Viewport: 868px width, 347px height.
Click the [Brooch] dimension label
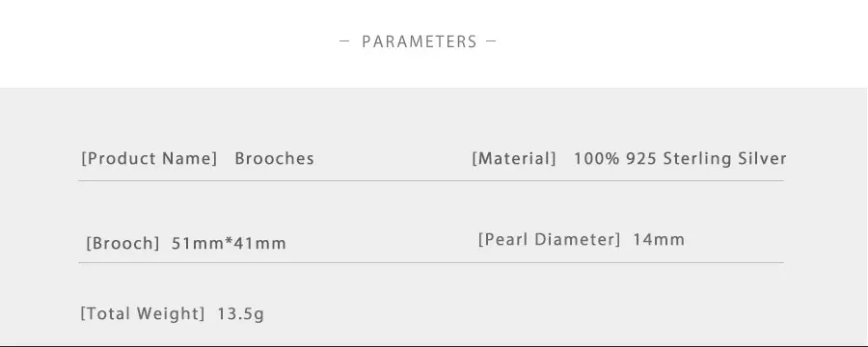tap(122, 244)
